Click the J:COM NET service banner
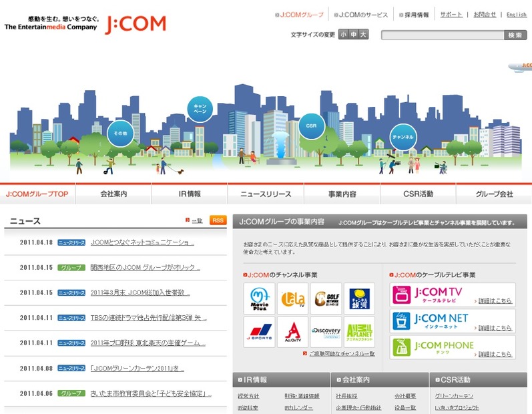Image resolution: width=532 pixels, height=414 pixels. [x=453, y=321]
